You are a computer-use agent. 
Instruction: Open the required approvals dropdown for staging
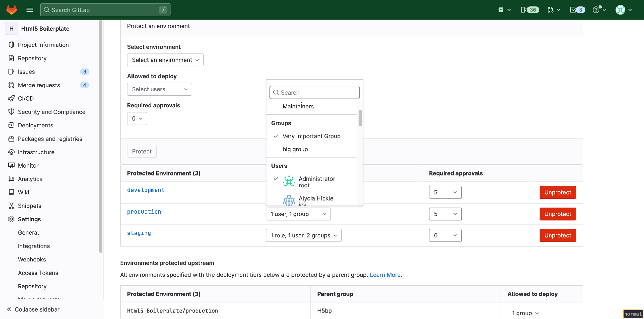(x=445, y=235)
